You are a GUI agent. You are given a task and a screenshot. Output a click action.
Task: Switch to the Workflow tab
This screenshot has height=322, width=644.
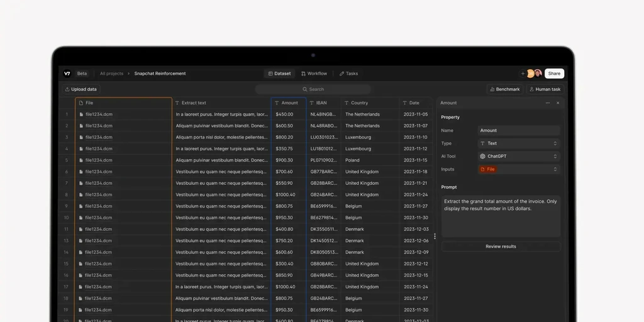[314, 74]
